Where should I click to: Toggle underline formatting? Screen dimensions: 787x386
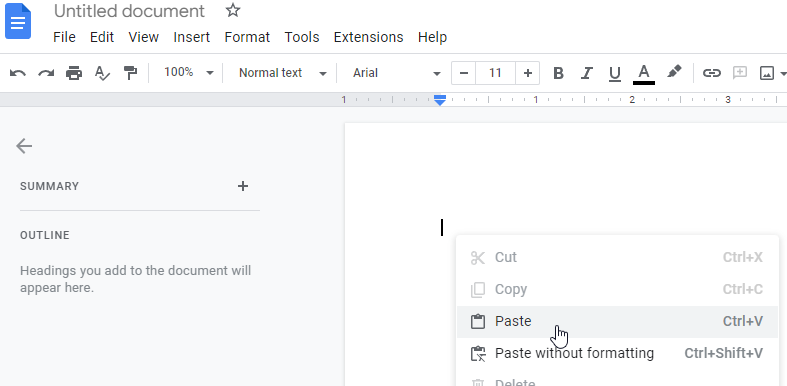(x=614, y=74)
